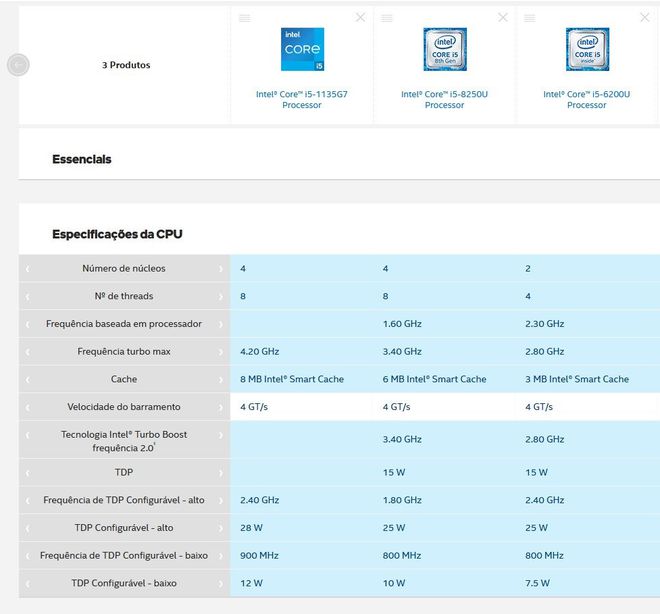The image size is (660, 614).
Task: Click left chevron on Velocidade do barramento row
Action: click(x=27, y=407)
